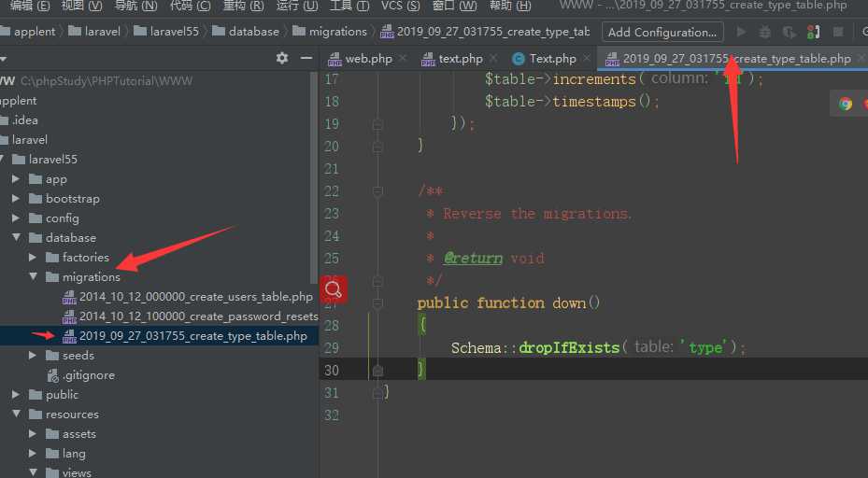Open the 导航 (N) menu
Image resolution: width=868 pixels, height=478 pixels.
135,6
